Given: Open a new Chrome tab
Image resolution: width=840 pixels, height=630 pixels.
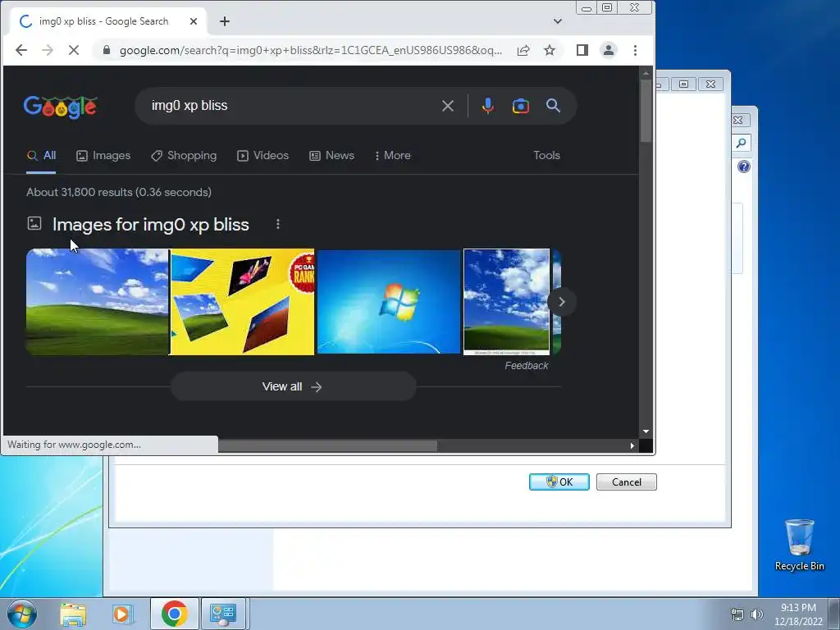Looking at the screenshot, I should [225, 21].
